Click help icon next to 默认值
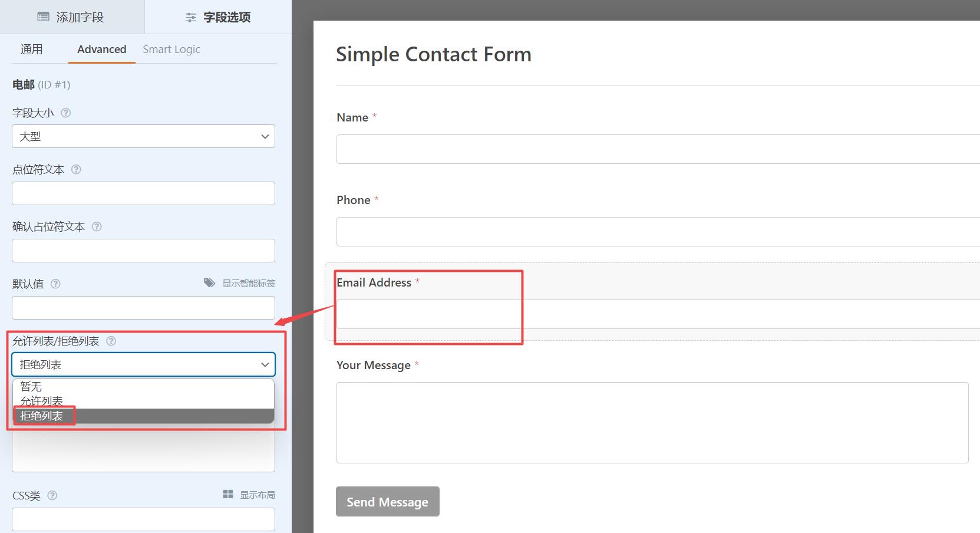Image resolution: width=980 pixels, height=533 pixels. (55, 284)
